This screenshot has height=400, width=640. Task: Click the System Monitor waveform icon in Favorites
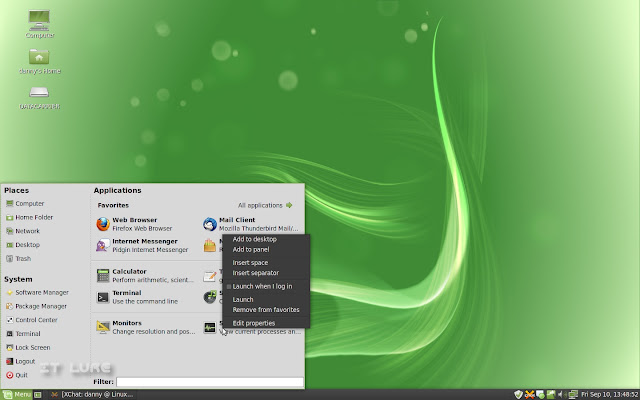(210, 327)
